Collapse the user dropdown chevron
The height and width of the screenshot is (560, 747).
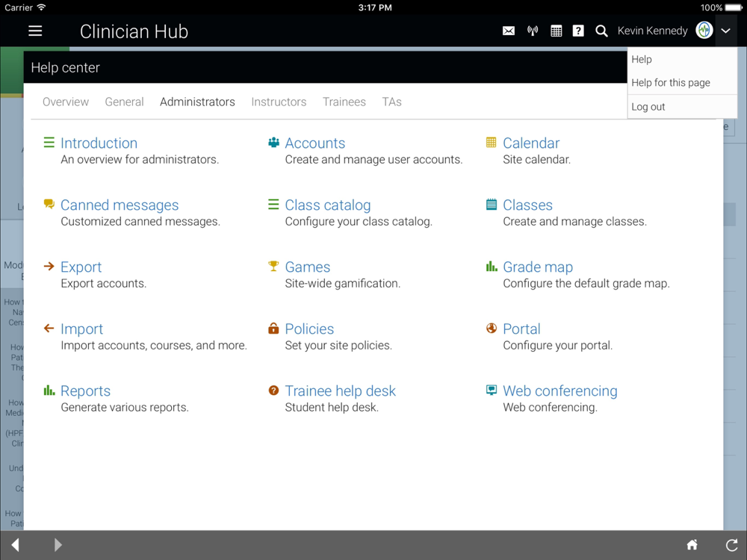[725, 31]
